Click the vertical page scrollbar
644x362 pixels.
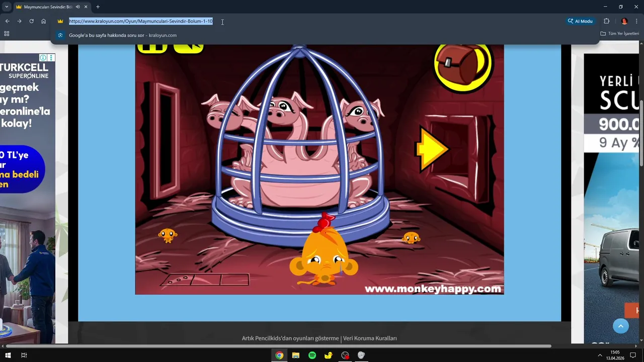(641, 133)
